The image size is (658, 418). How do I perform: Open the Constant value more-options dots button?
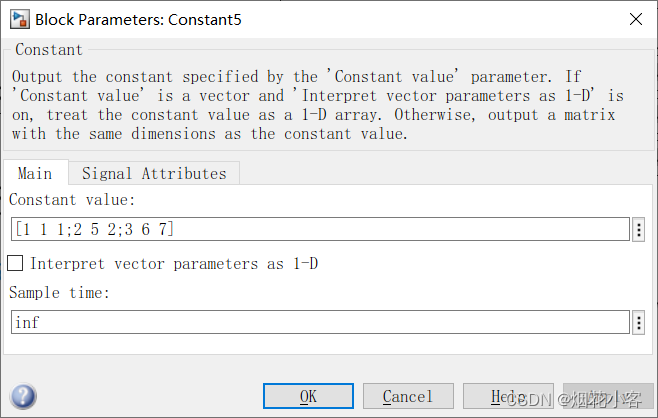pyautogui.click(x=638, y=229)
